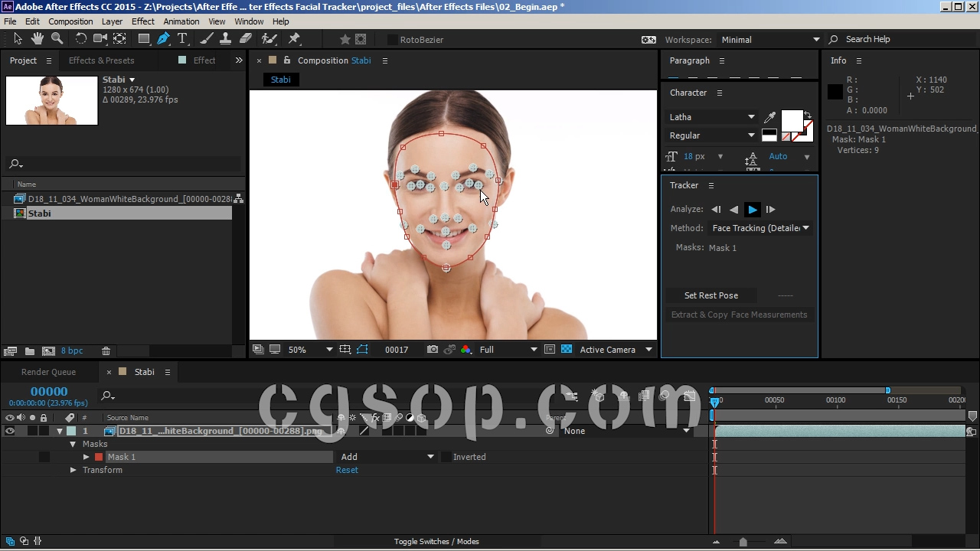Click the Show Channel color icon
The height and width of the screenshot is (551, 980).
click(x=466, y=350)
